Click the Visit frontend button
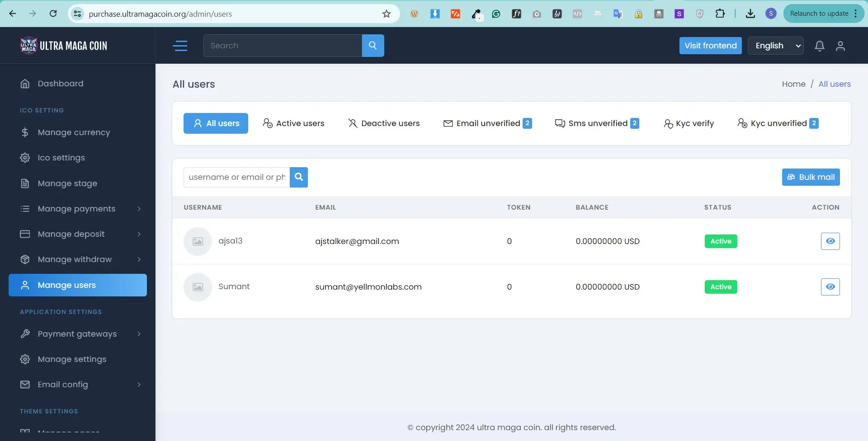Screen dimensions: 868x441 pyautogui.click(x=710, y=46)
